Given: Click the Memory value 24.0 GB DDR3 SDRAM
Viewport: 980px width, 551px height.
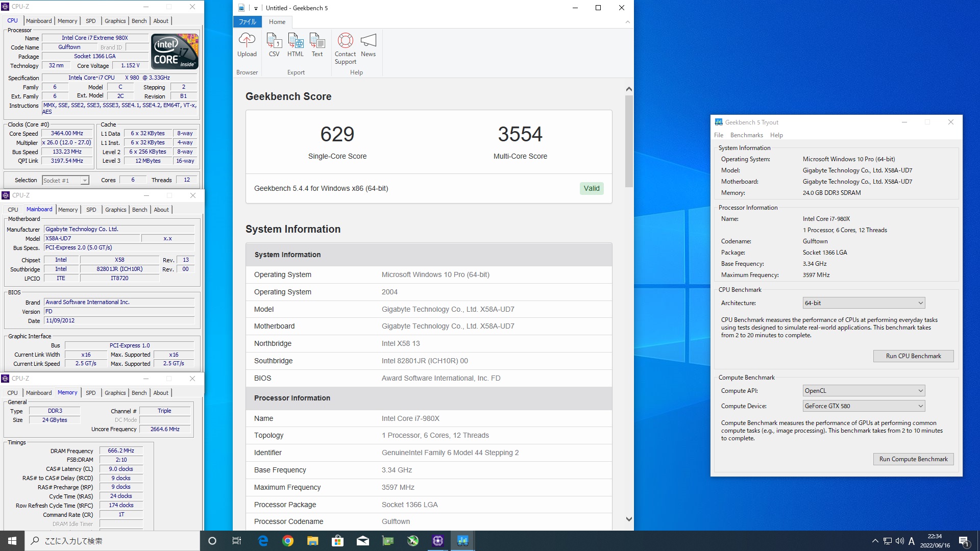Looking at the screenshot, I should [x=831, y=193].
